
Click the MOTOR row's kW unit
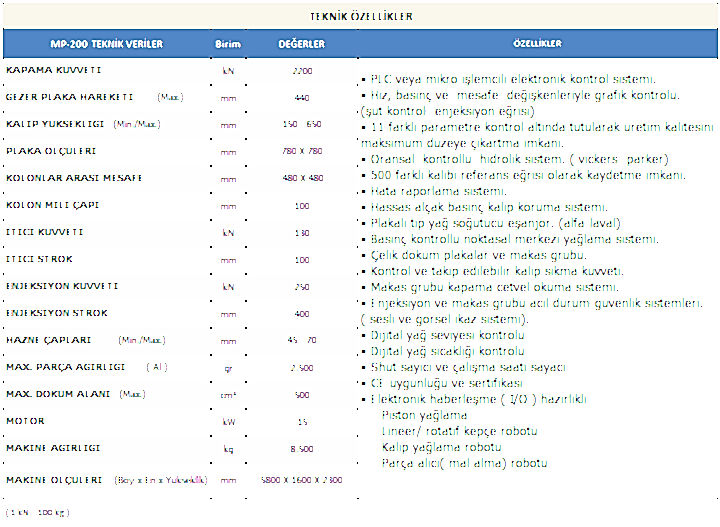228,421
